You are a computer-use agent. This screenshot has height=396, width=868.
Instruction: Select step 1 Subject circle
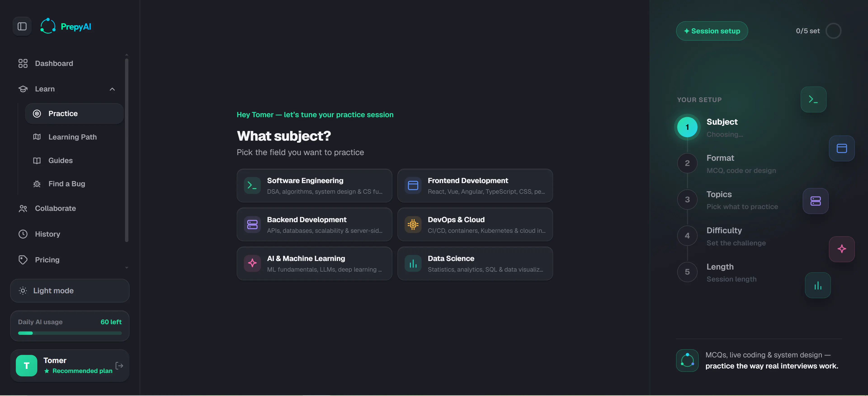tap(687, 127)
